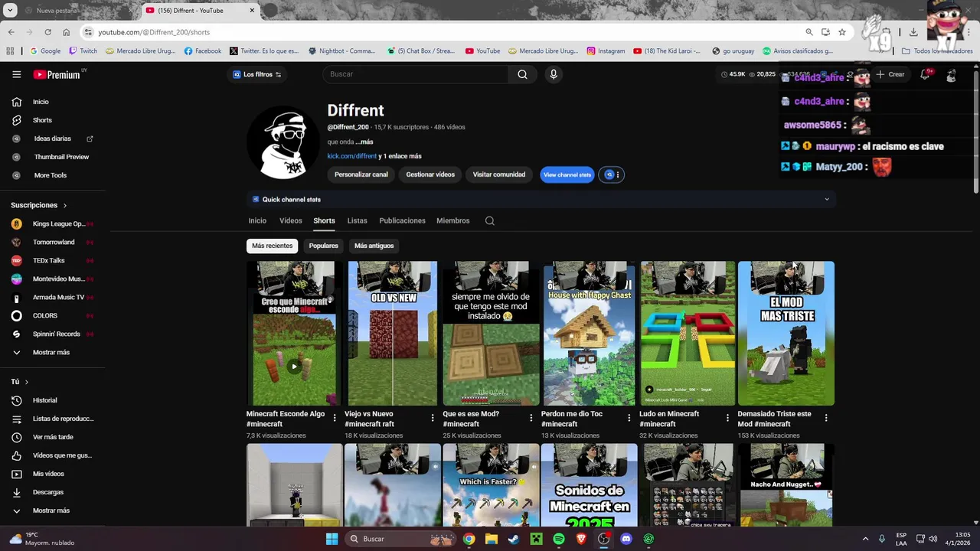Open the House with Happy Ghast short thumbnail
This screenshot has width=980, height=551.
(590, 334)
